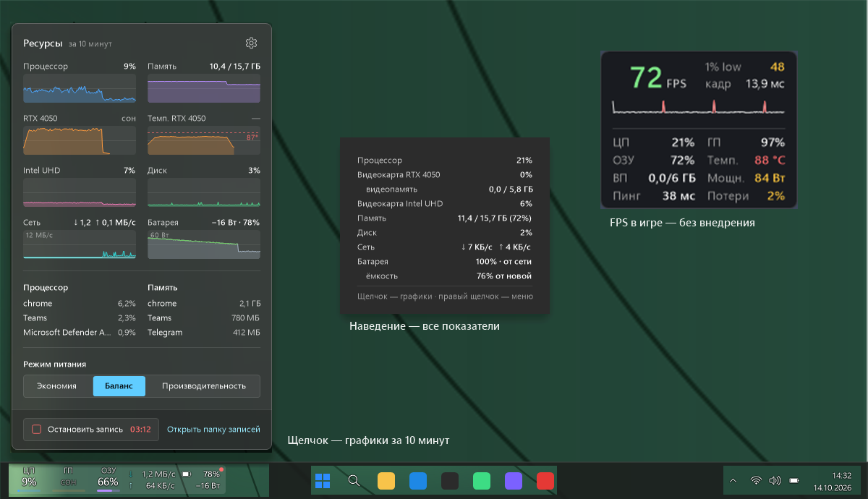Click Видеокарта Intel UHD 6% row

(x=445, y=204)
